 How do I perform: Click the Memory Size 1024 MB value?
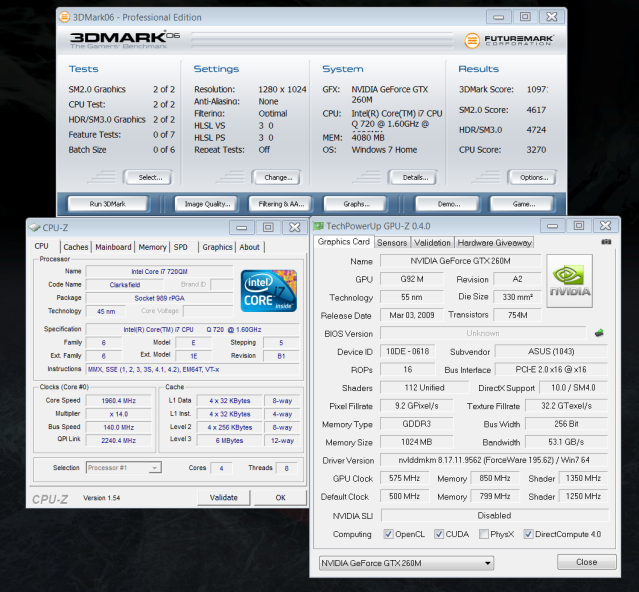pyautogui.click(x=416, y=442)
